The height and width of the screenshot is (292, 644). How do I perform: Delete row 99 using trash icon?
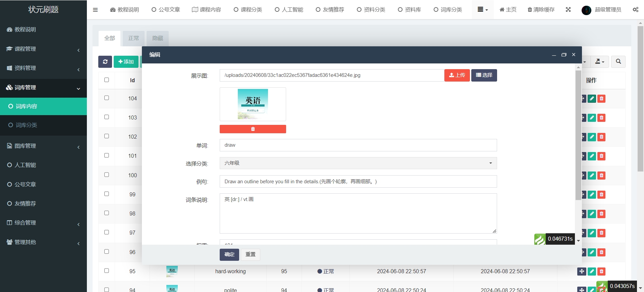[x=601, y=195]
